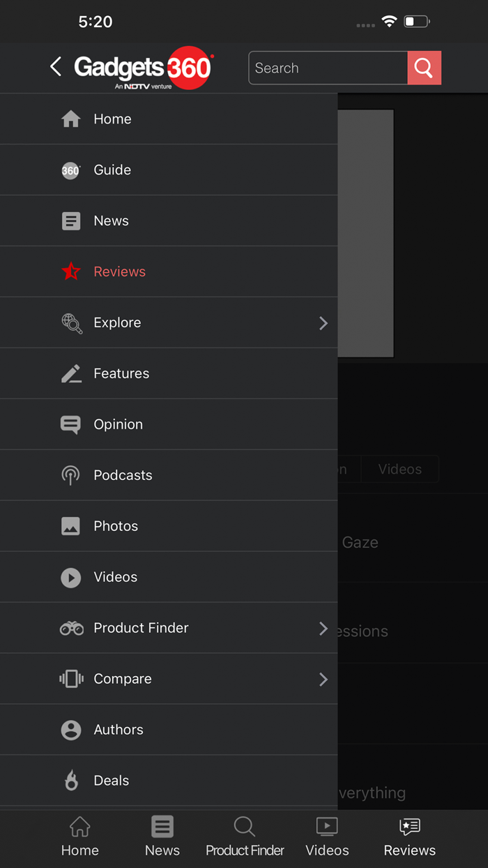Tap the 5:20 clock in status bar
This screenshot has width=488, height=868.
[96, 22]
